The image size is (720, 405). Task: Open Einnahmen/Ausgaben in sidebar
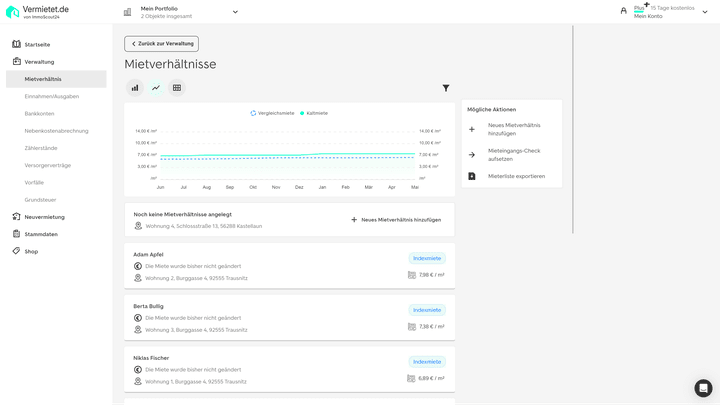52,96
